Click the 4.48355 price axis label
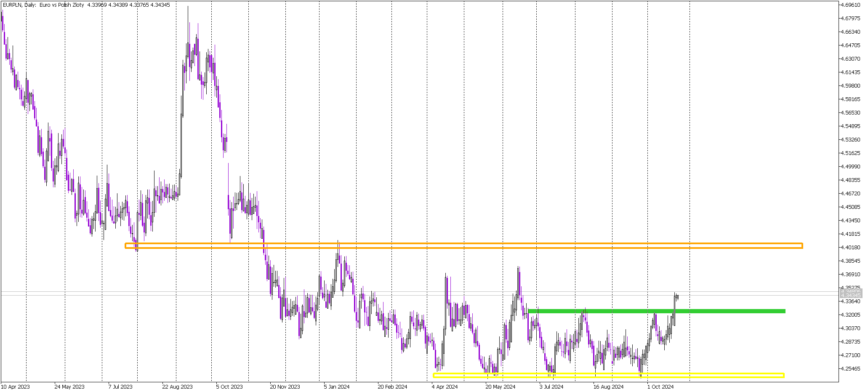 (x=851, y=180)
